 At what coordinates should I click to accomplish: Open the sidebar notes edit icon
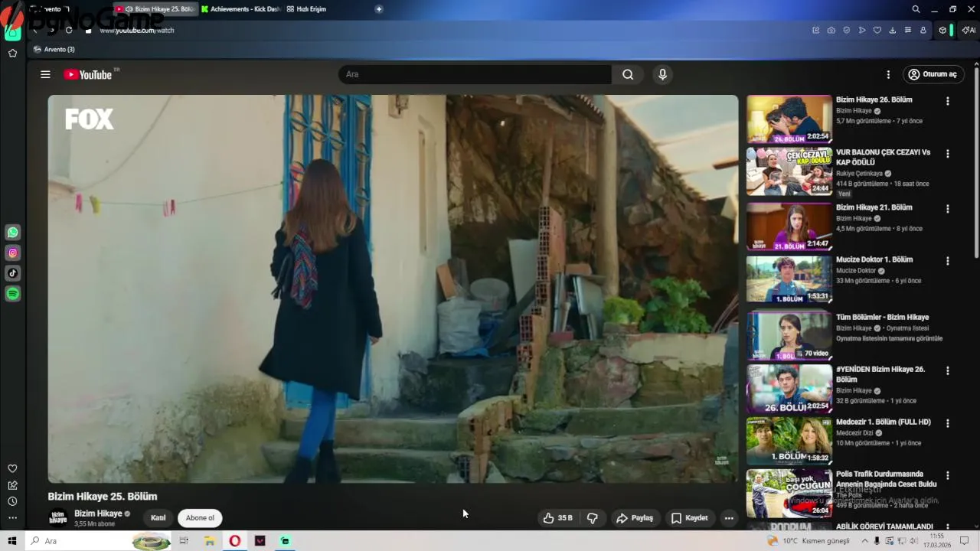pyautogui.click(x=12, y=485)
